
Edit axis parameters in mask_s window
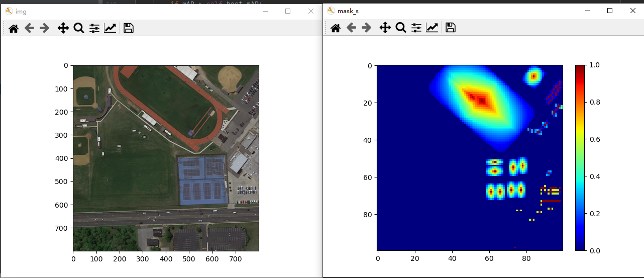pos(432,28)
